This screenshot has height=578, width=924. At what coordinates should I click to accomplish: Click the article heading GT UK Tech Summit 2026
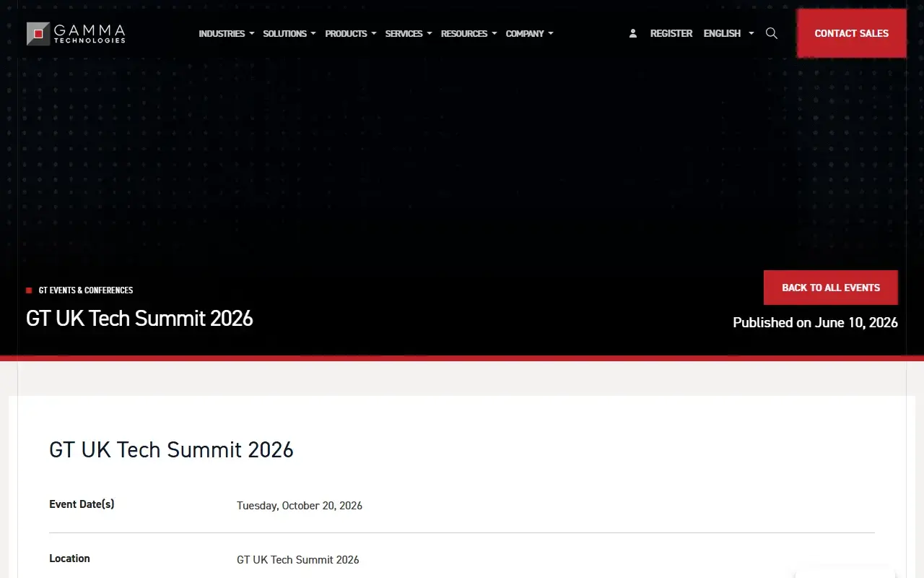tap(171, 449)
